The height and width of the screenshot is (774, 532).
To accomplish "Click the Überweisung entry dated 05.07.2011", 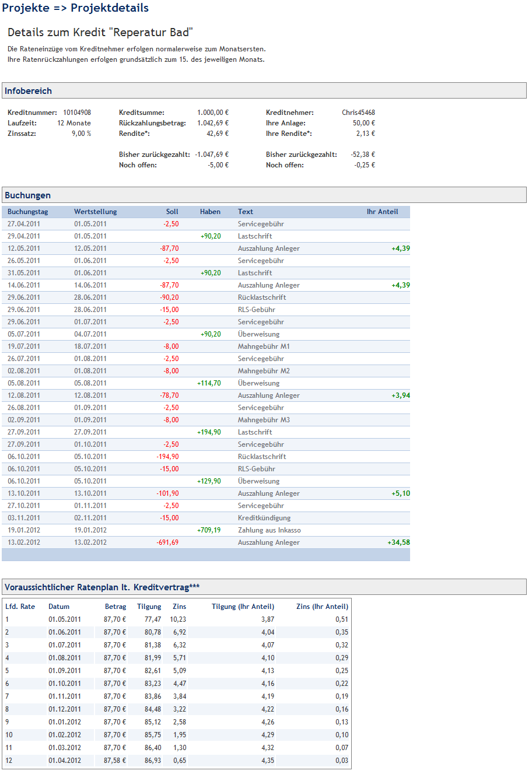I will pos(259,334).
